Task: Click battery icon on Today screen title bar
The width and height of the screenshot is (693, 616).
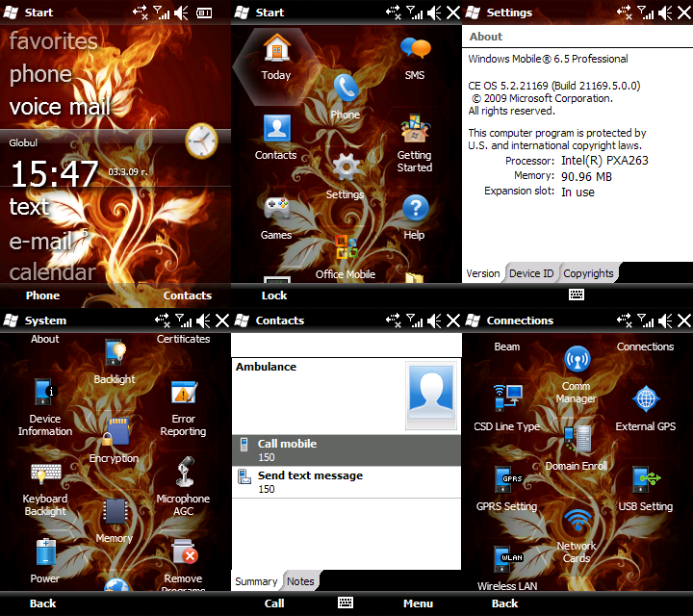Action: click(x=204, y=13)
